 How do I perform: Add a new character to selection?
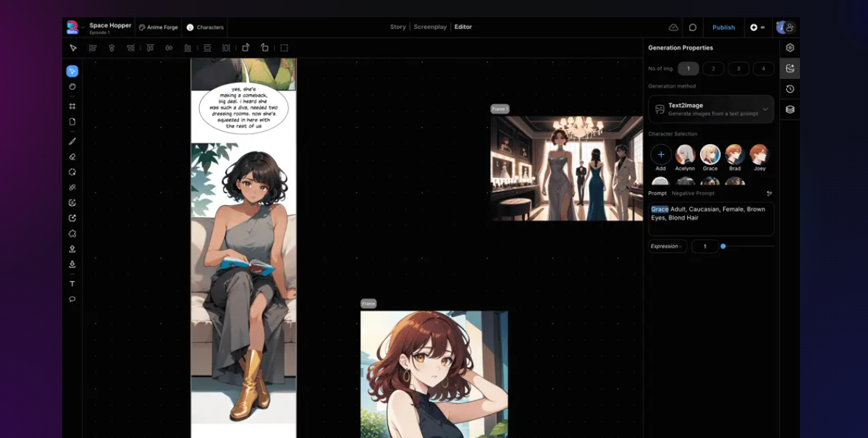pyautogui.click(x=660, y=154)
